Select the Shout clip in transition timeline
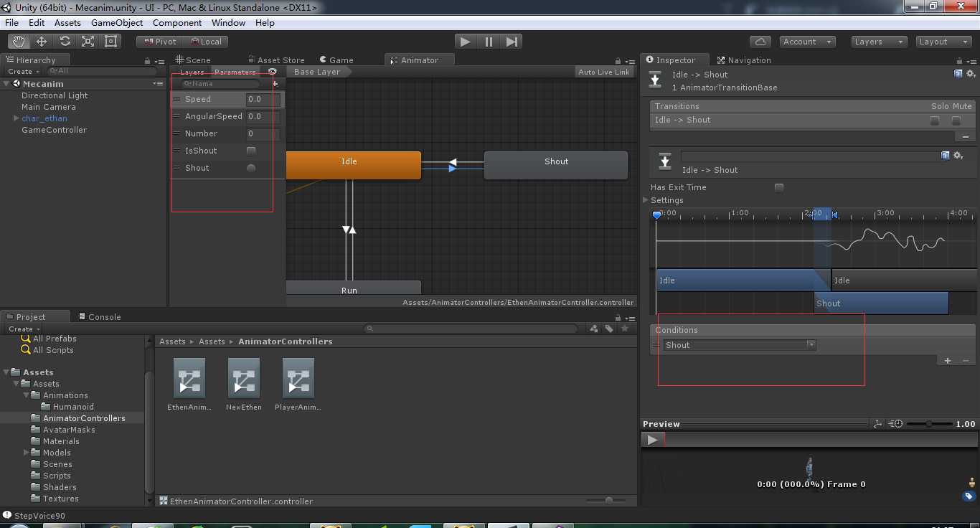The width and height of the screenshot is (980, 528). [x=881, y=303]
